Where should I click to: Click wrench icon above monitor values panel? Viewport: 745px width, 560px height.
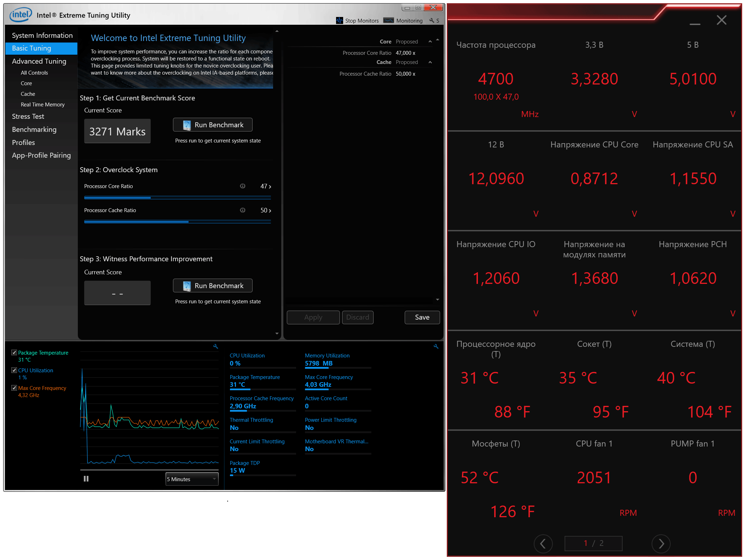click(x=436, y=346)
